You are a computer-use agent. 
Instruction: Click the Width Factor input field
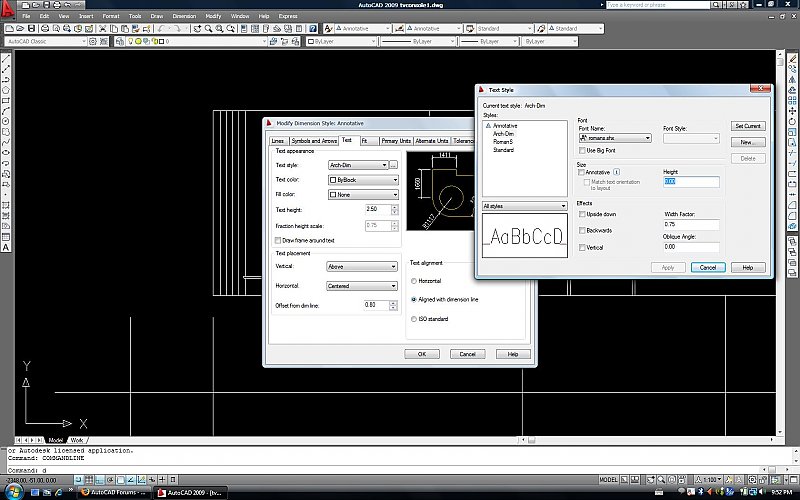[691, 224]
